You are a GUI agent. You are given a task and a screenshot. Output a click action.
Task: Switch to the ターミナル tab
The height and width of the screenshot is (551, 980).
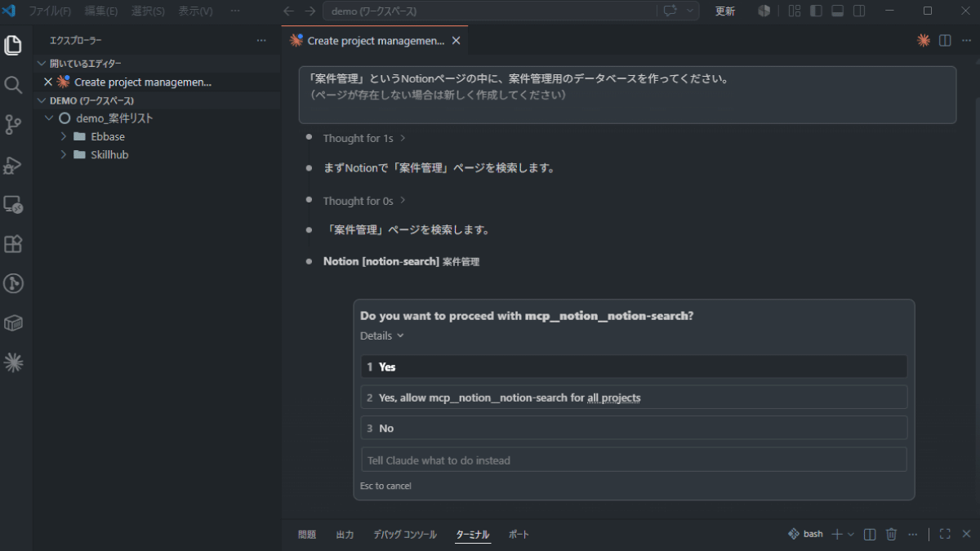[x=473, y=535]
